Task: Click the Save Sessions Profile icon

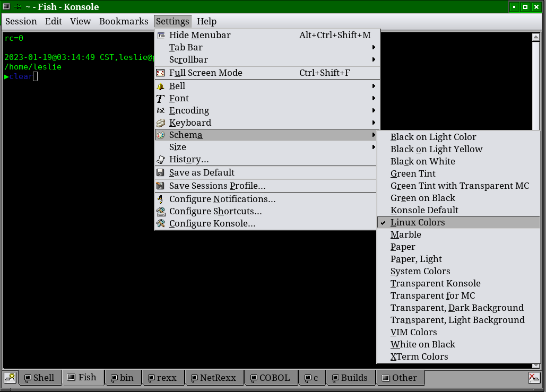Action: click(161, 186)
